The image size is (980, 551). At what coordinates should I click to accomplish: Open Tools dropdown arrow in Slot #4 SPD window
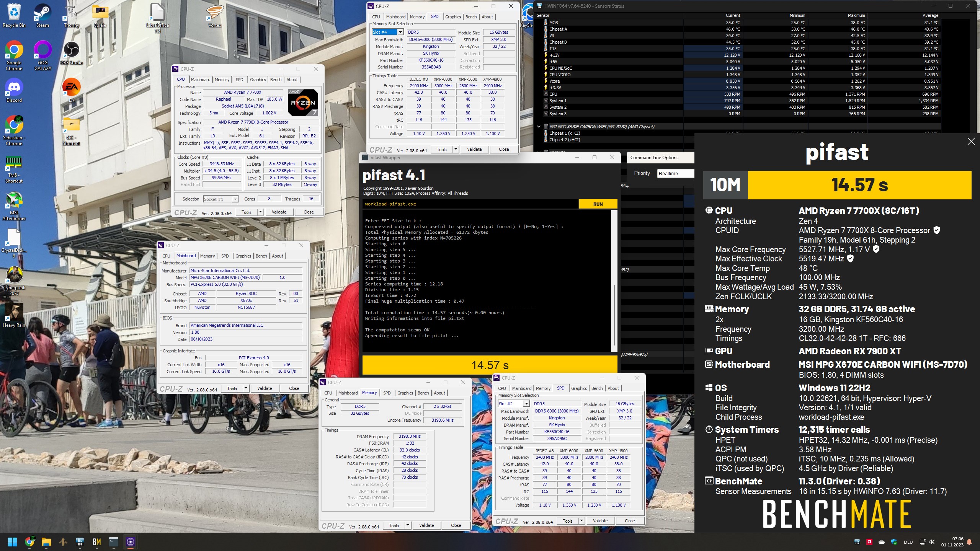[x=456, y=149]
